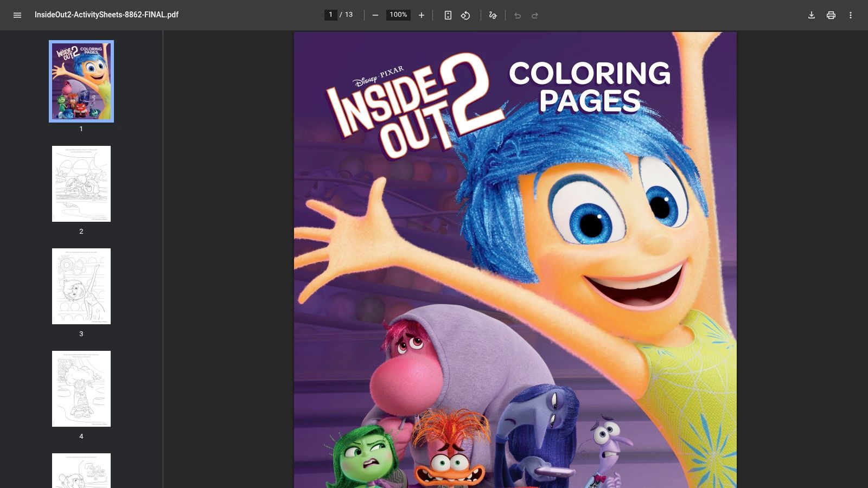Open the annotation drawing tool

click(x=493, y=15)
